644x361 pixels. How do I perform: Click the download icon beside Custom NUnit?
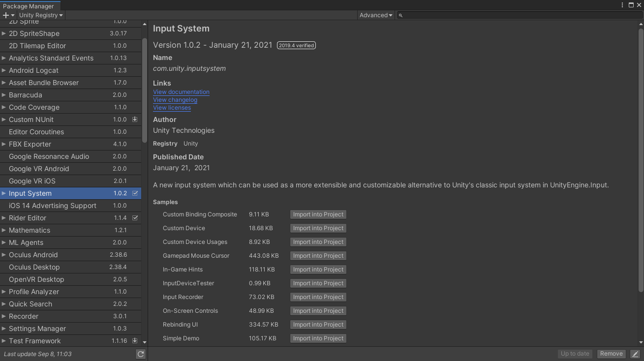(x=135, y=120)
